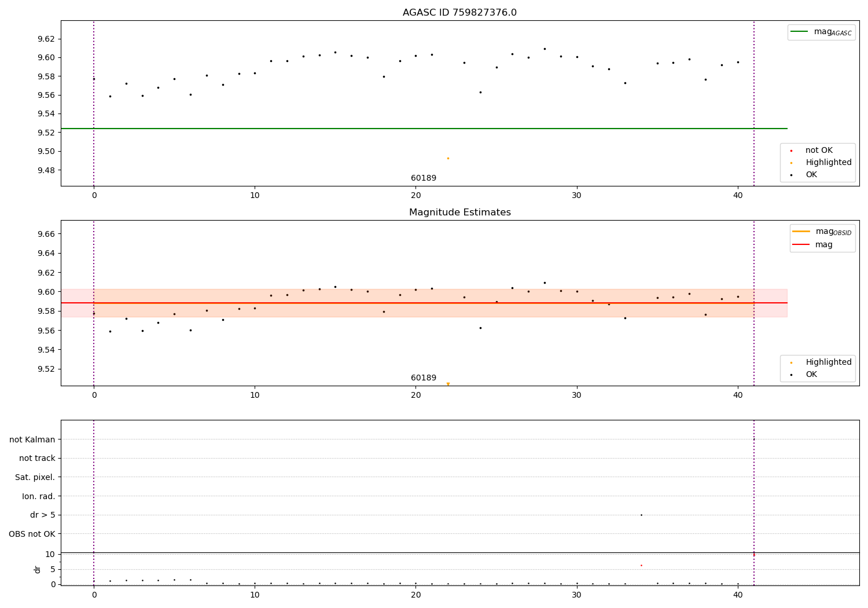This screenshot has width=868, height=608.
Task: Click the 'dr > 5' axis label
Action: [x=43, y=515]
